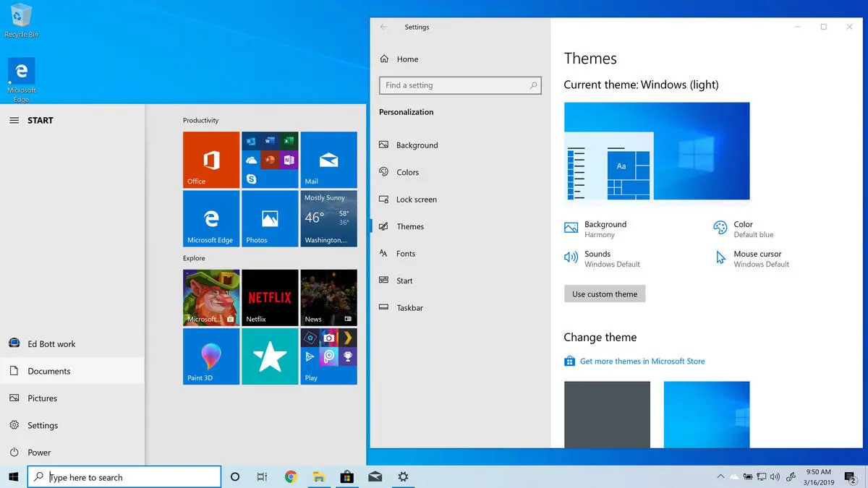
Task: Open the Play folder tile
Action: pos(328,356)
